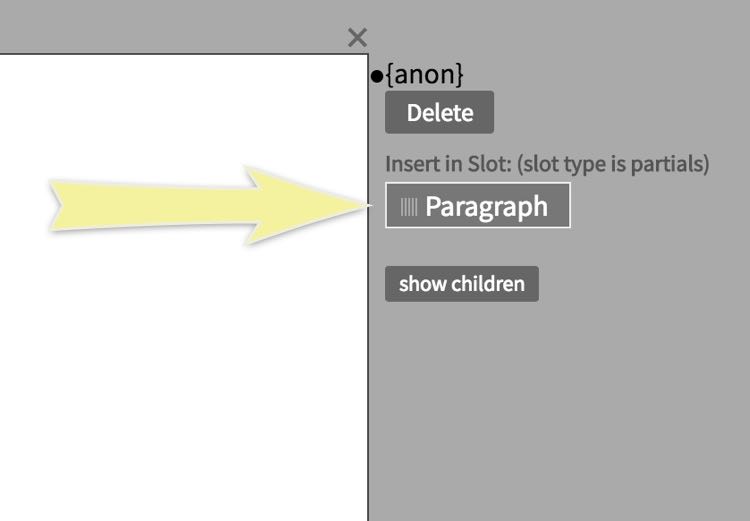Insert the Paragraph partial into the slot
Screen dimensions: 750x521
[x=478, y=206]
